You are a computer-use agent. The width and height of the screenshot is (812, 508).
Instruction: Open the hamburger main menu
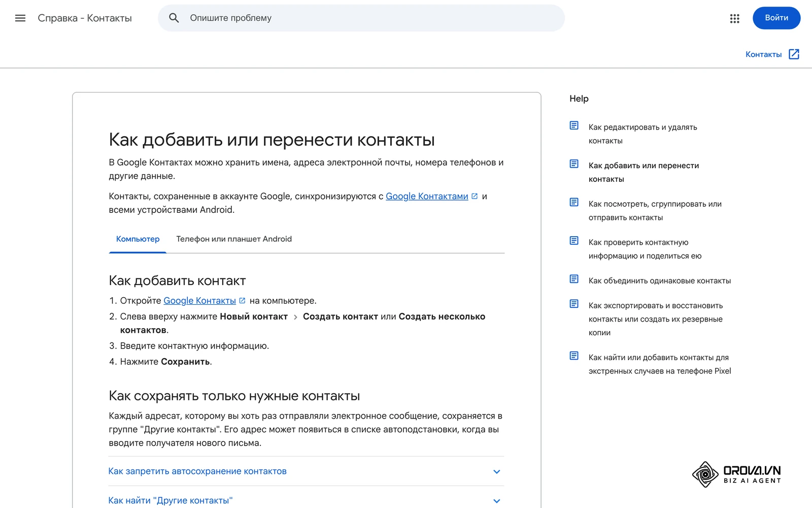(20, 18)
